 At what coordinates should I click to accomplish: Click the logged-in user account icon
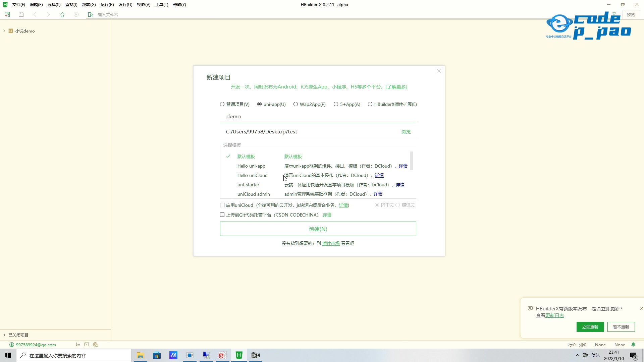click(x=12, y=345)
